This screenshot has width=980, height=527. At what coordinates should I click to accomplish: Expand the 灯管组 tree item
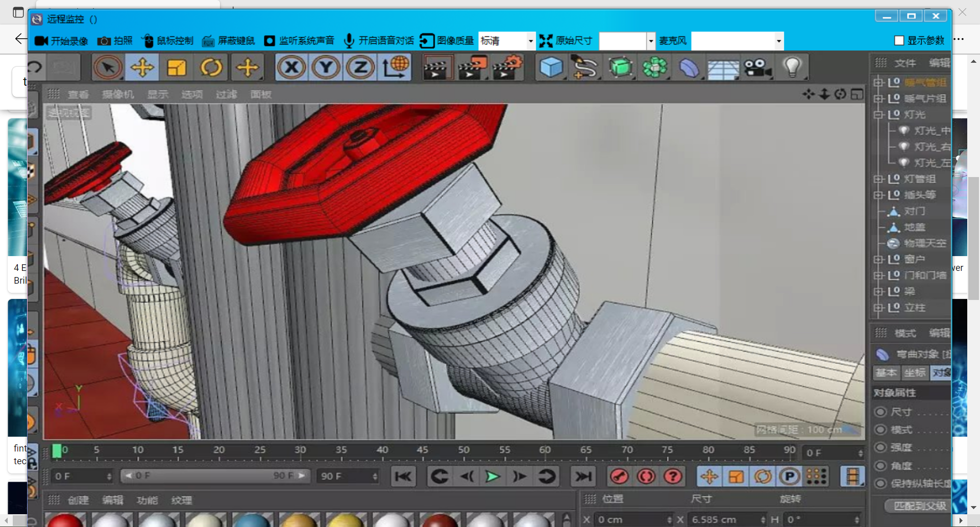878,179
